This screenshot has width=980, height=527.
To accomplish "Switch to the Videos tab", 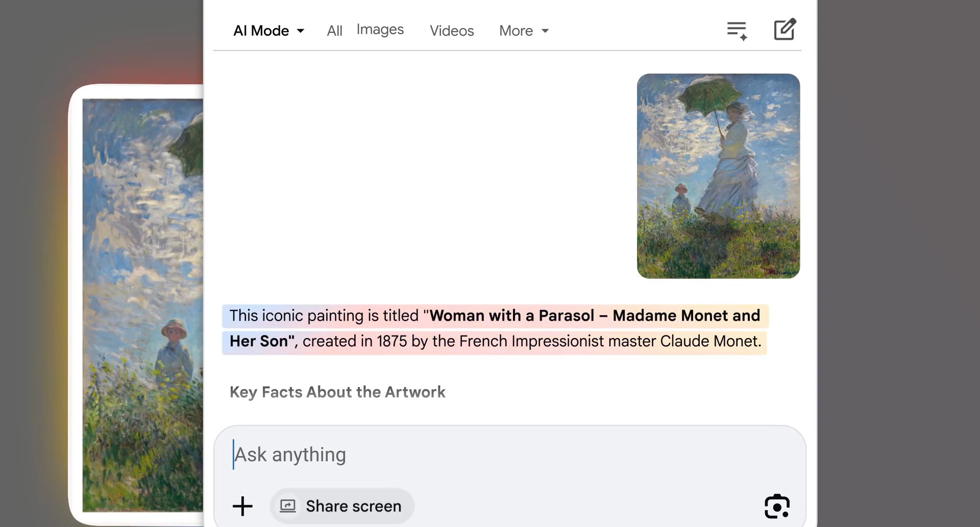I will tap(452, 31).
